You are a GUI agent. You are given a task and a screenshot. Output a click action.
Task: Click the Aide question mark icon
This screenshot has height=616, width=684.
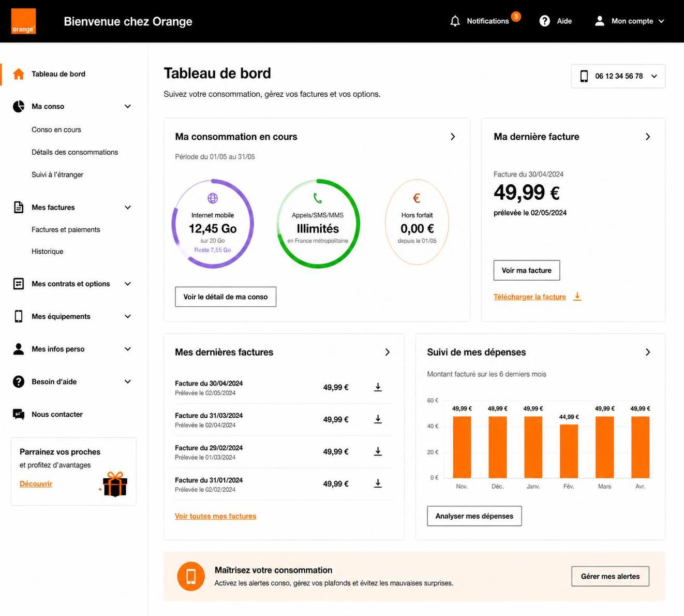[544, 21]
